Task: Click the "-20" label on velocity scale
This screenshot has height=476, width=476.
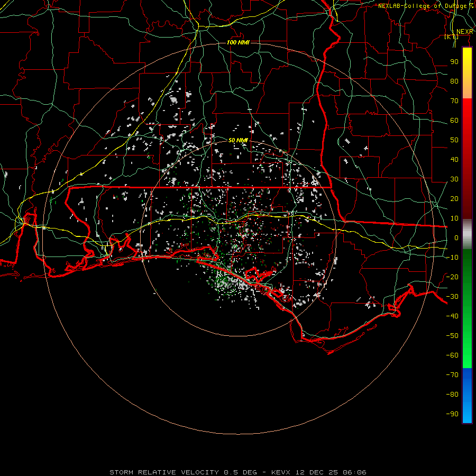Action: click(452, 277)
